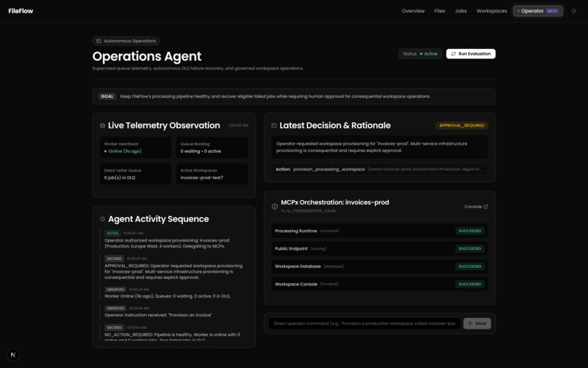Click the Latest Decision & Rationale icon

point(274,126)
